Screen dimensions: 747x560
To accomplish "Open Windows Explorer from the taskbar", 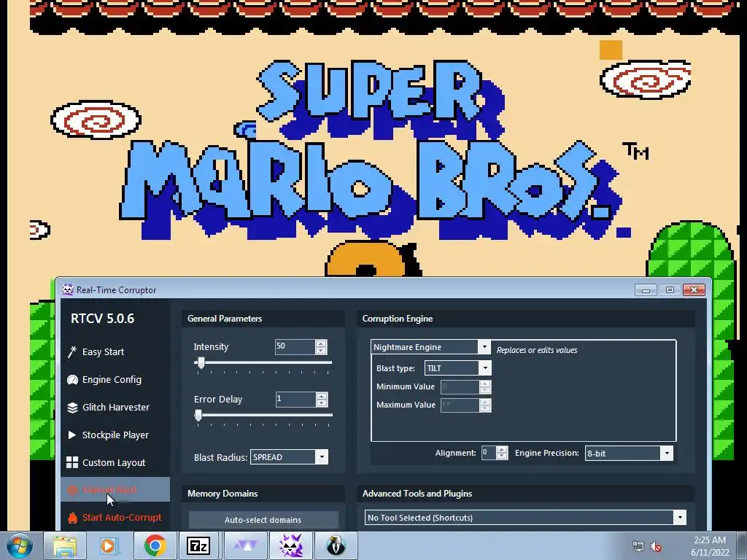I will coord(65,545).
